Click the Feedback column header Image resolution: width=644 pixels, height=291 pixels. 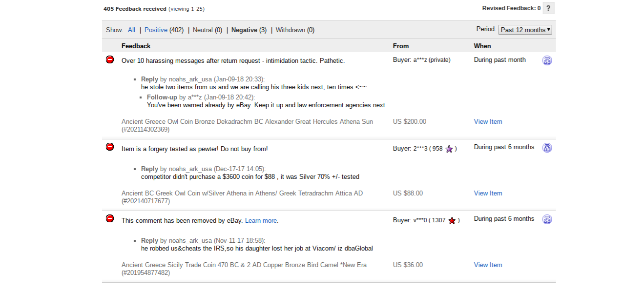[136, 46]
